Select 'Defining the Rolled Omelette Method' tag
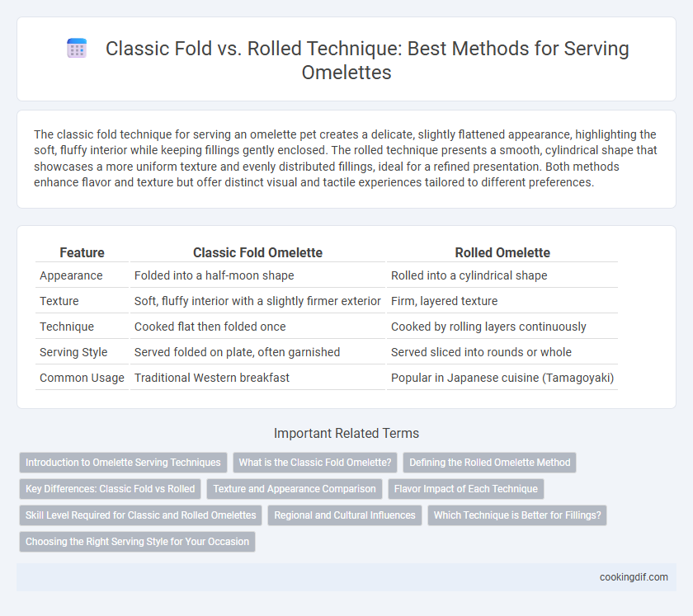The height and width of the screenshot is (616, 693). 490,463
